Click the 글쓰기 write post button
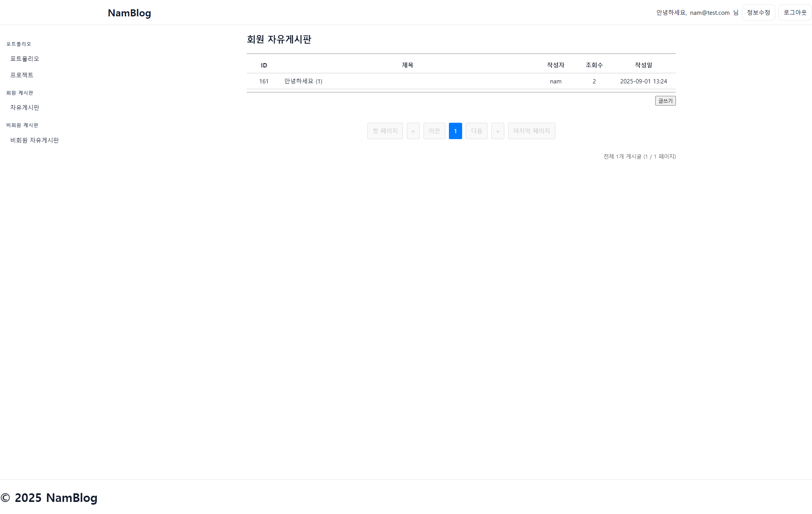The height and width of the screenshot is (514, 812). tap(665, 101)
